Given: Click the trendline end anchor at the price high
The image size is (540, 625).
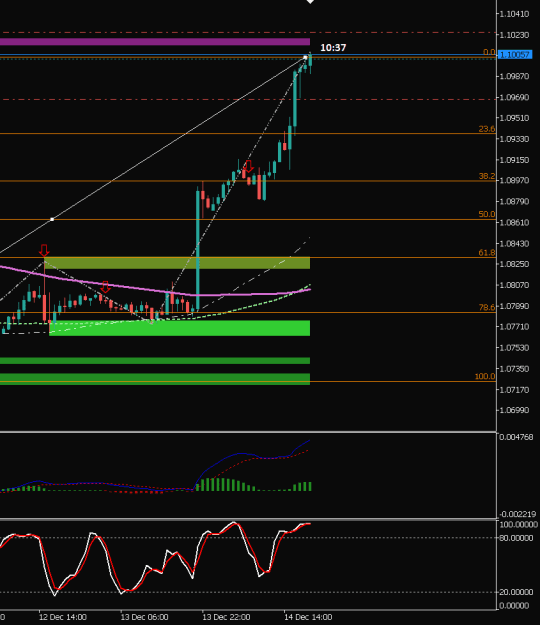Looking at the screenshot, I should [x=306, y=58].
